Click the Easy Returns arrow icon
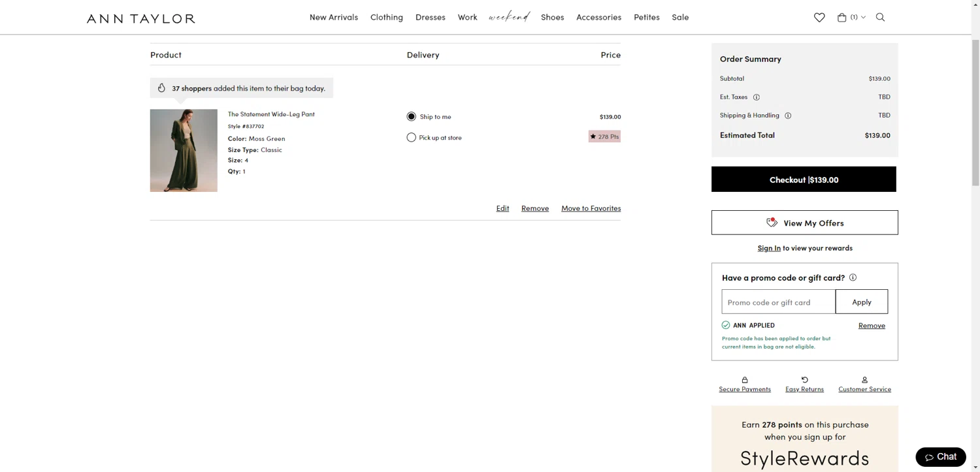 tap(805, 380)
